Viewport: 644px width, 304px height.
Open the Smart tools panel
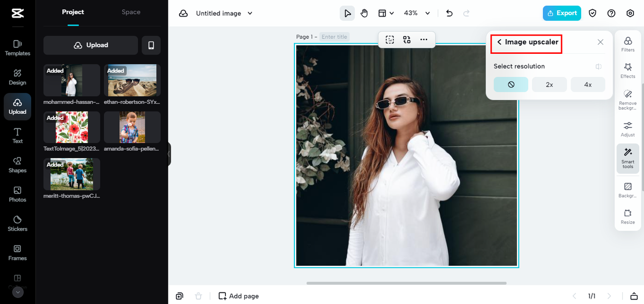click(x=628, y=159)
